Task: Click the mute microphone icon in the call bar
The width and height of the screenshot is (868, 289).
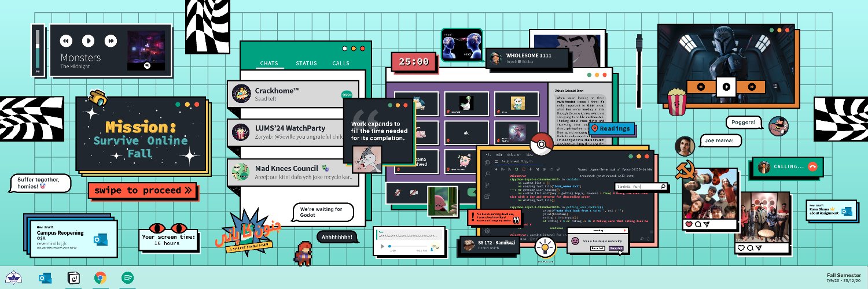Action: (398, 192)
